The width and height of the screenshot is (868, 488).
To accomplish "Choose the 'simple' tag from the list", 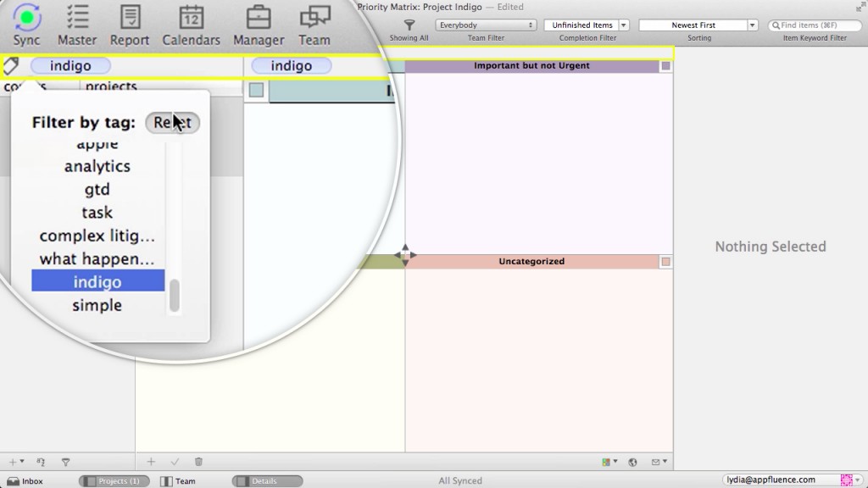I will point(97,305).
